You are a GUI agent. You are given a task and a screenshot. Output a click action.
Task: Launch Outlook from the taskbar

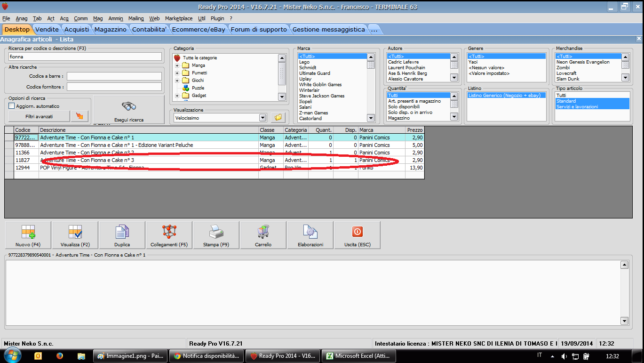point(39,356)
